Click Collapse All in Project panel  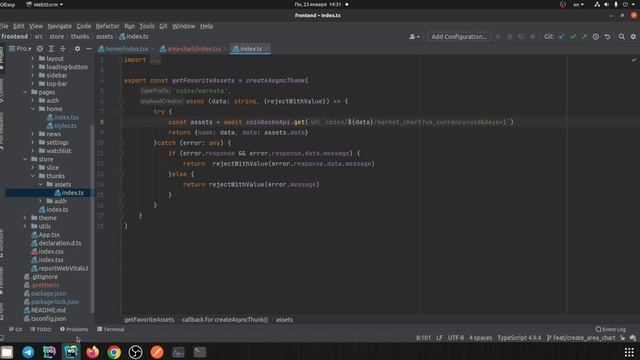[x=62, y=49]
